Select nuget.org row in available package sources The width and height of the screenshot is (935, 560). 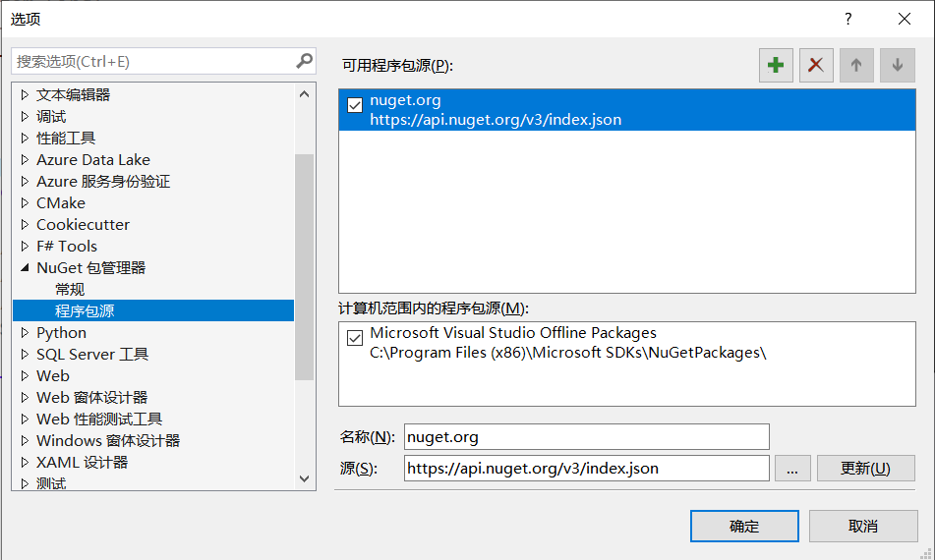point(627,110)
